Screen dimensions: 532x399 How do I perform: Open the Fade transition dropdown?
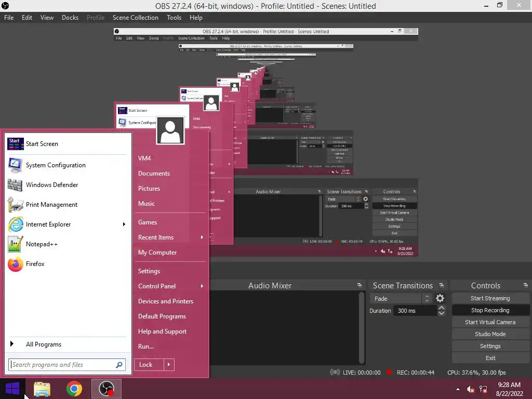[x=402, y=299]
